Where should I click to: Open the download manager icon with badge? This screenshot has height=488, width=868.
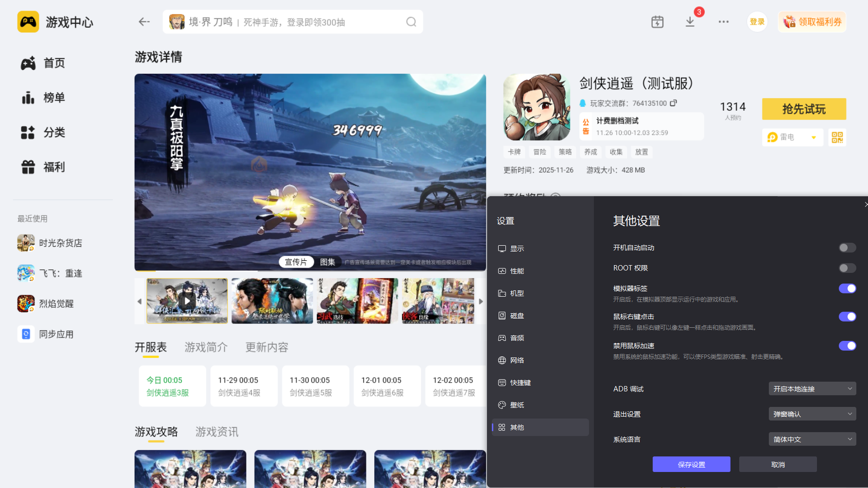690,22
